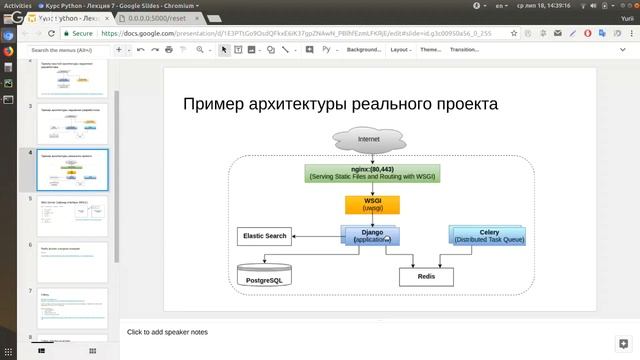640x360 pixels.
Task: Select the Celery task queue box
Action: 488,236
